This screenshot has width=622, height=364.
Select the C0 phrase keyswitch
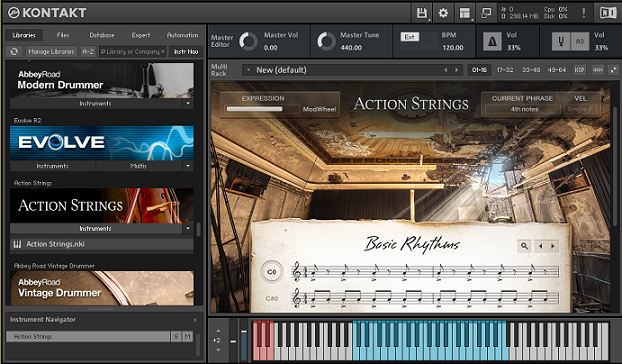[x=272, y=272]
